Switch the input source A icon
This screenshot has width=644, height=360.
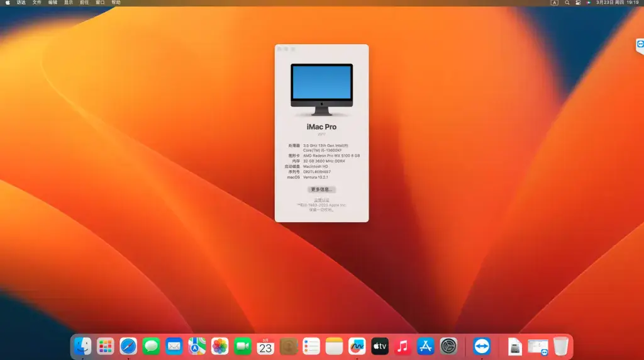point(555,3)
